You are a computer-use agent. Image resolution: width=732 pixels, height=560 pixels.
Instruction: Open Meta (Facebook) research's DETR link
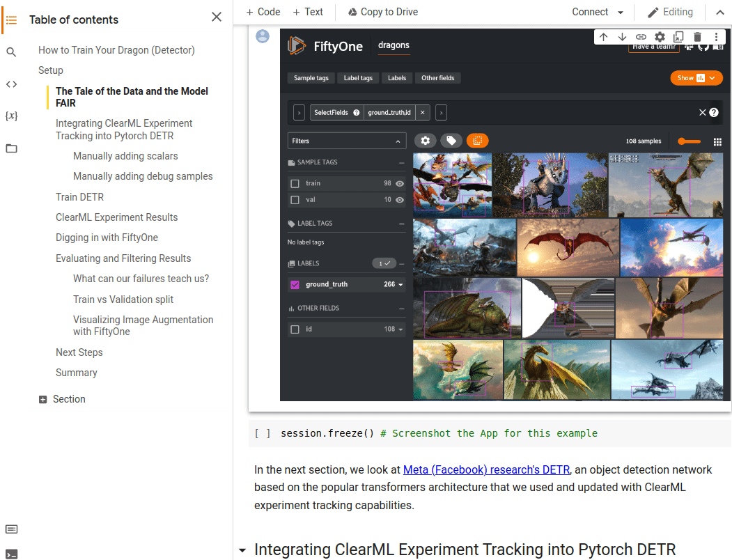coord(486,469)
